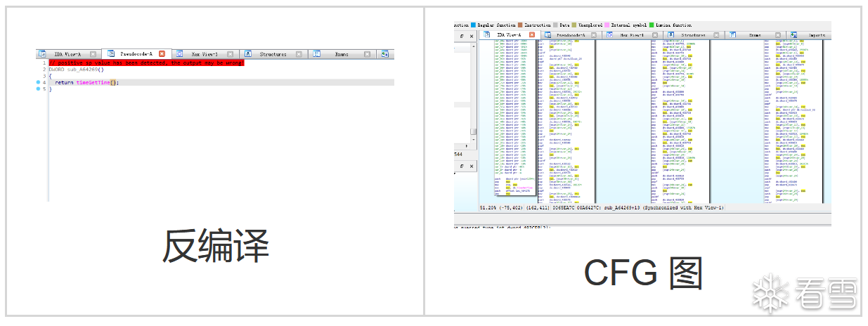The image size is (868, 326).
Task: Close Enums tab in CFG screenshot
Action: pyautogui.click(x=778, y=34)
